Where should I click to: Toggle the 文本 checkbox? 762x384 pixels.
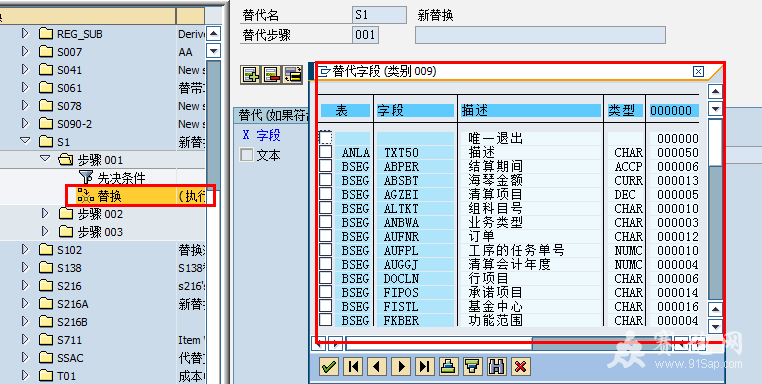[x=247, y=155]
